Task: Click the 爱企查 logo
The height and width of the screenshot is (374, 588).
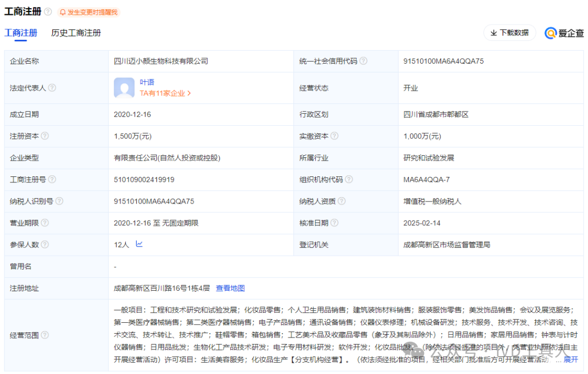Action: pyautogui.click(x=564, y=33)
